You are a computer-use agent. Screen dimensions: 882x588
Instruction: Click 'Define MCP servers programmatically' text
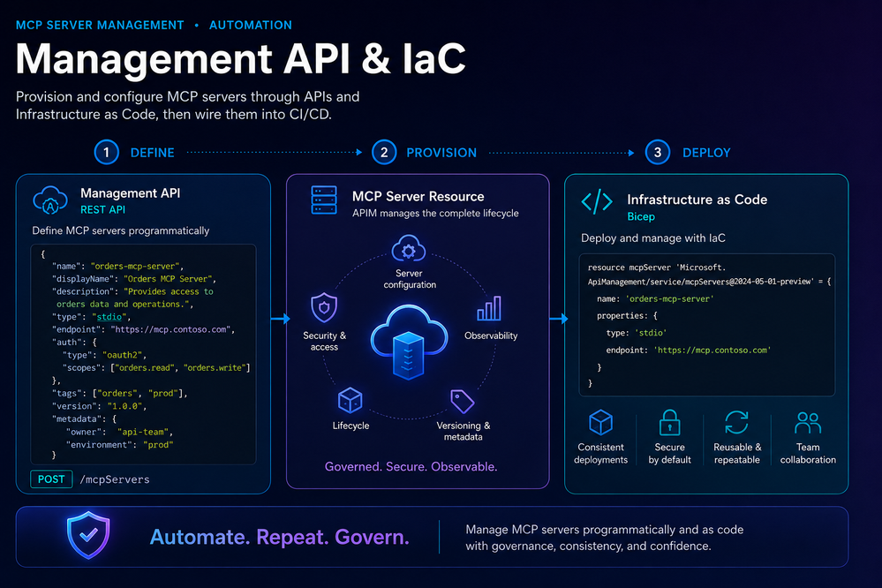tap(120, 230)
